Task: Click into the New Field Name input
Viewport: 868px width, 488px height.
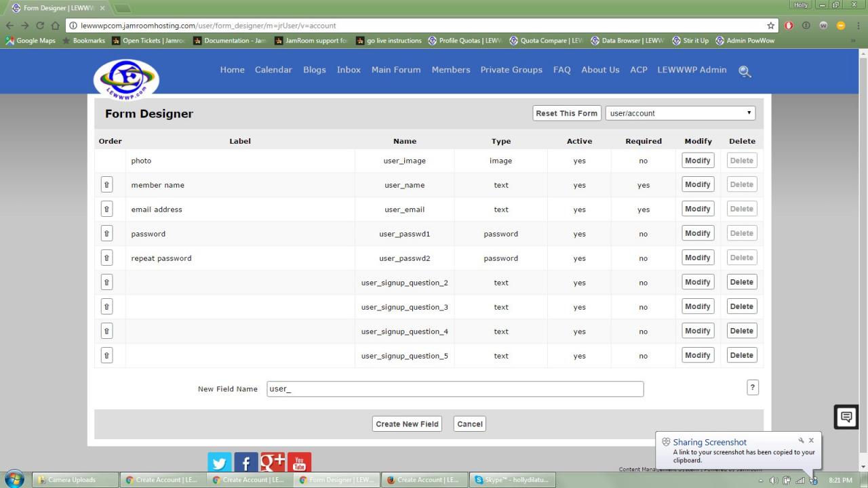Action: pos(454,388)
